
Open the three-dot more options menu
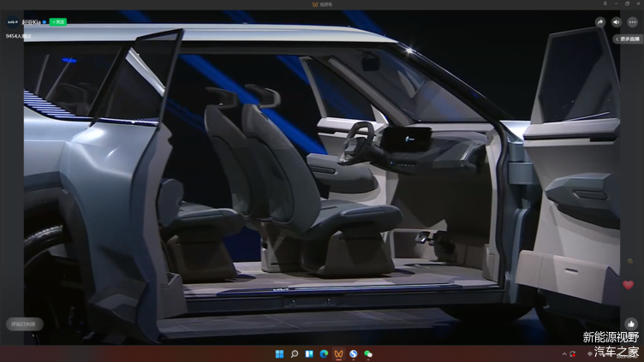tap(633, 22)
